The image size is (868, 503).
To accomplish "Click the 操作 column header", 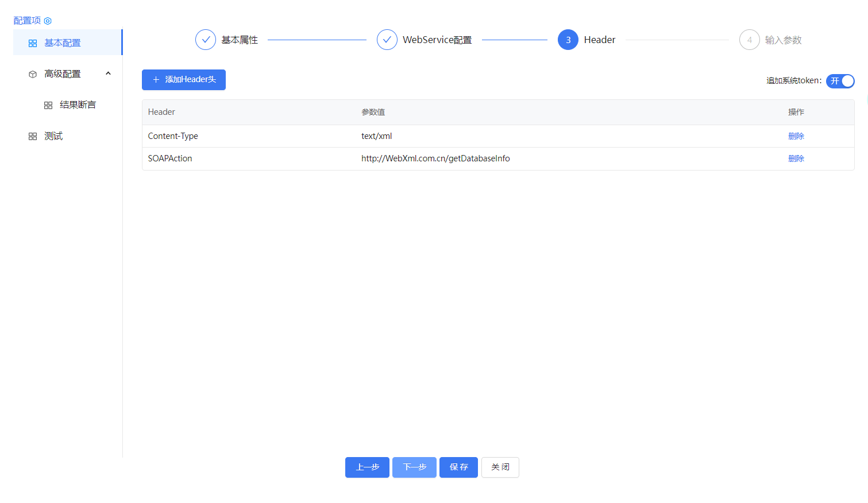I will pyautogui.click(x=796, y=112).
